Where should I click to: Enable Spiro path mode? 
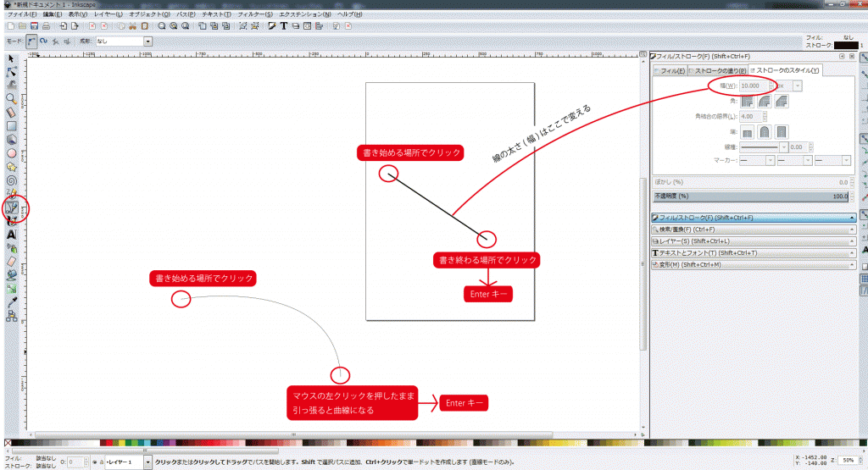click(x=44, y=41)
